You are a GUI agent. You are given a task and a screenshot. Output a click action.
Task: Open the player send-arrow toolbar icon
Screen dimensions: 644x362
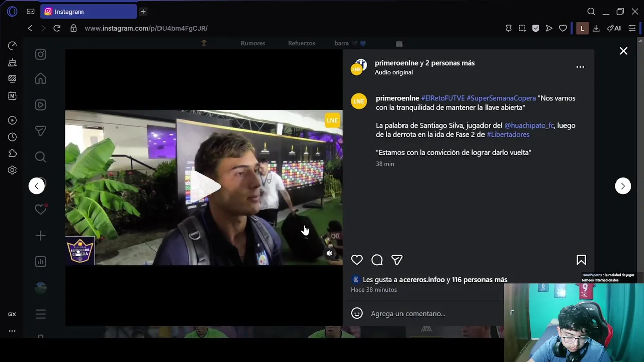tap(549, 28)
